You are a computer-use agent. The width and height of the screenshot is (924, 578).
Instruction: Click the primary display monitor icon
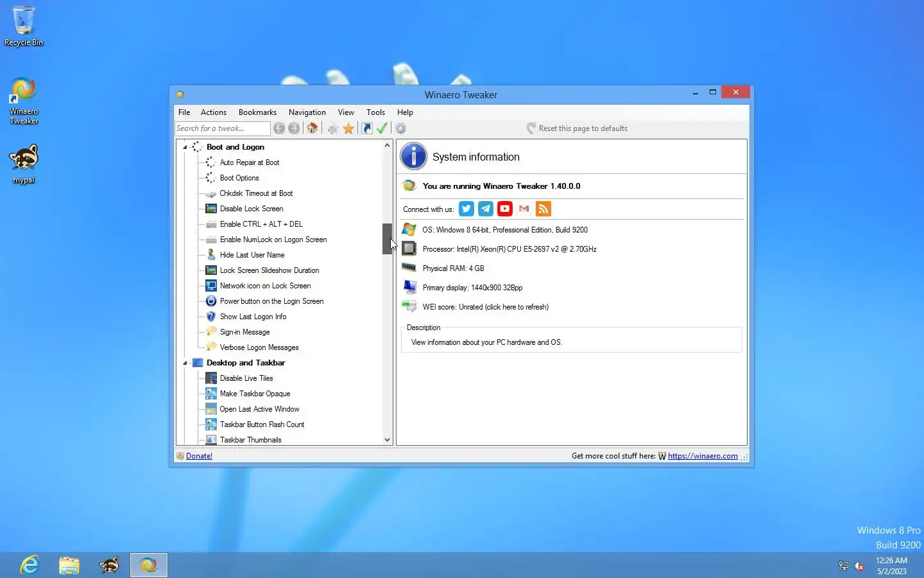[x=409, y=287]
